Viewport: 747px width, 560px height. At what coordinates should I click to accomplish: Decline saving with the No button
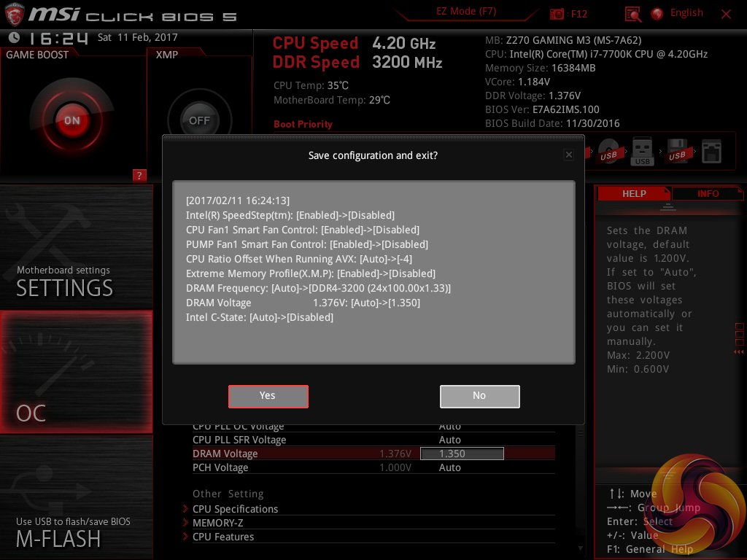[480, 396]
